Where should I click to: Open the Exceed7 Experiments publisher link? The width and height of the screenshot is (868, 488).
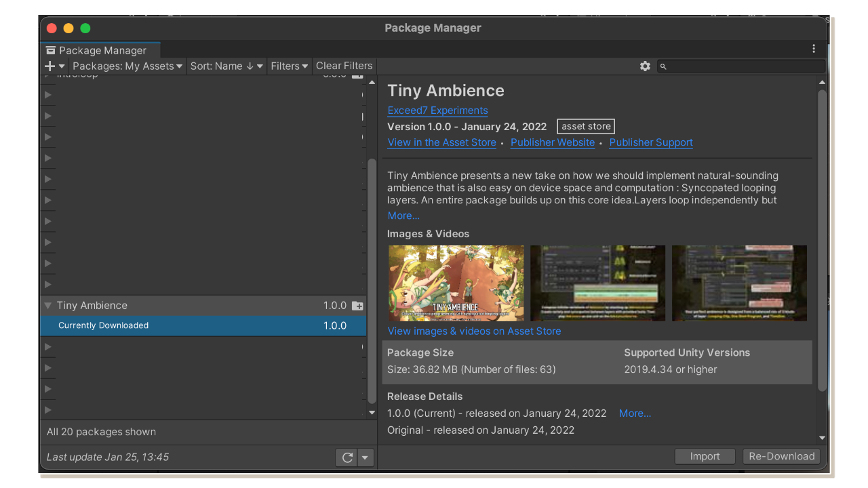point(437,110)
